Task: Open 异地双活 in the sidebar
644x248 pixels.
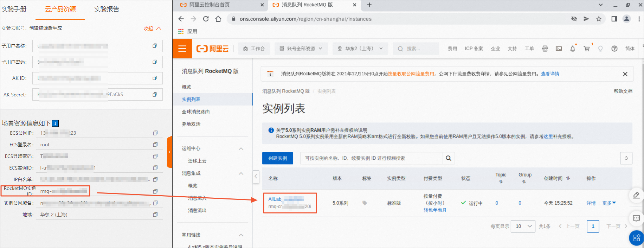Action: [191, 124]
